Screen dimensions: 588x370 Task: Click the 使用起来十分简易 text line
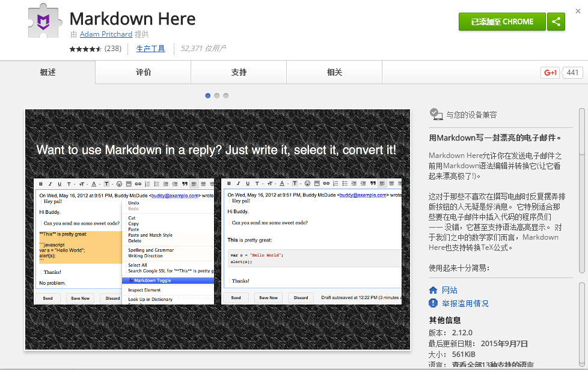(459, 268)
